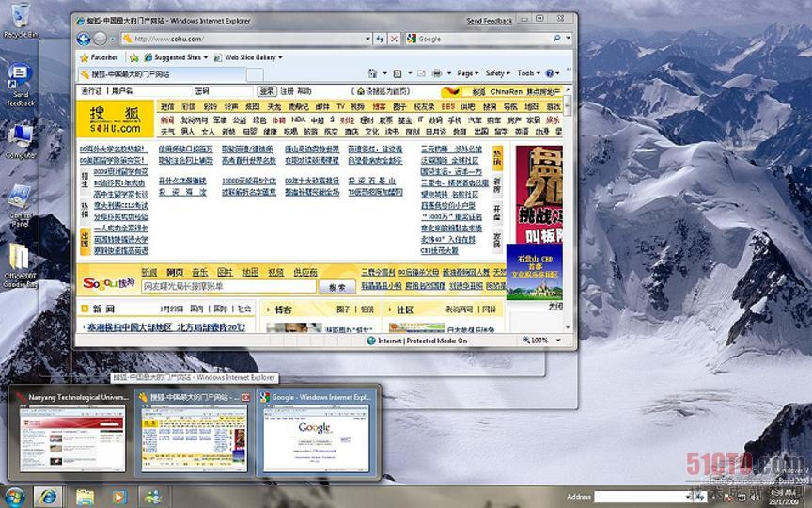The height and width of the screenshot is (508, 812).
Task: Open the Web Slice Gallery dropdown
Action: pos(248,57)
